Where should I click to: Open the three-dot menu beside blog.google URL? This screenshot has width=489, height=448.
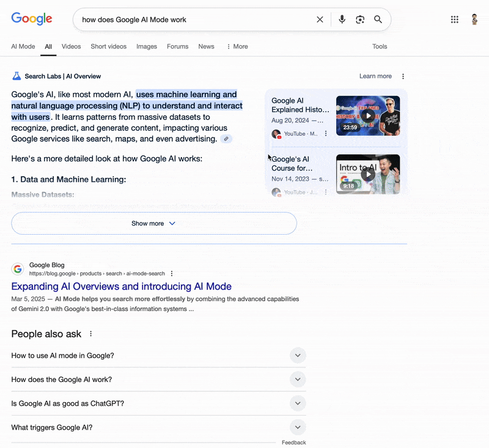(x=172, y=273)
